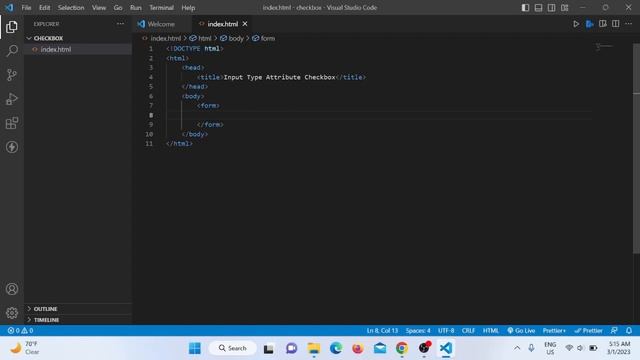Click UTF-8 encoding in status bar
640x360 pixels.
pyautogui.click(x=446, y=331)
